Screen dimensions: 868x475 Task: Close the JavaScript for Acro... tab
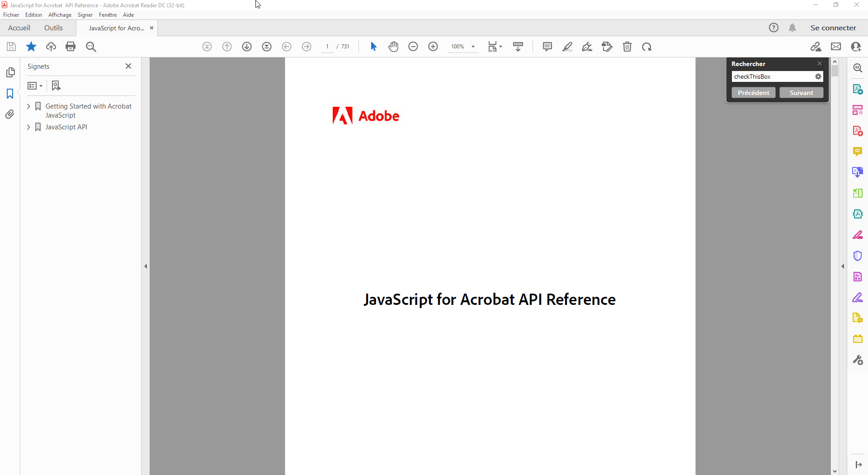[152, 28]
